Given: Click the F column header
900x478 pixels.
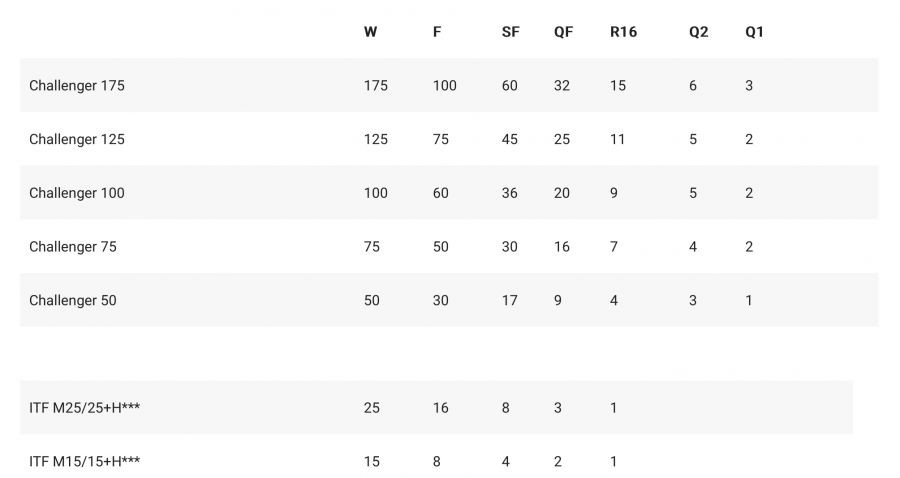Looking at the screenshot, I should pos(437,32).
